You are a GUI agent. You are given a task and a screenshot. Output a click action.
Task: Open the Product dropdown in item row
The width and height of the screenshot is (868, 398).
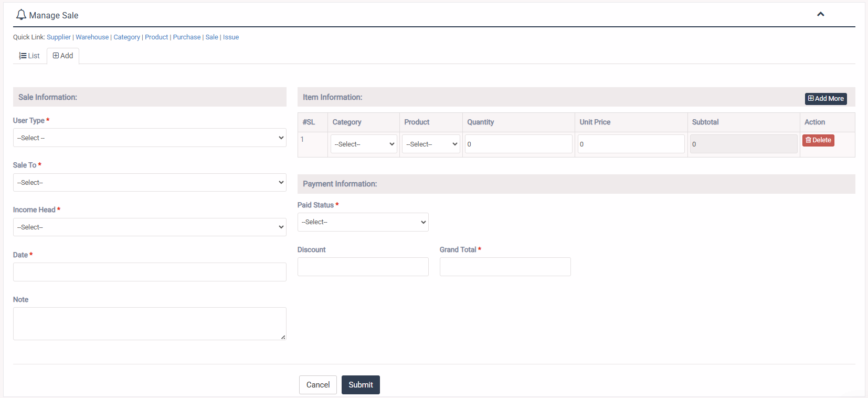pos(431,144)
